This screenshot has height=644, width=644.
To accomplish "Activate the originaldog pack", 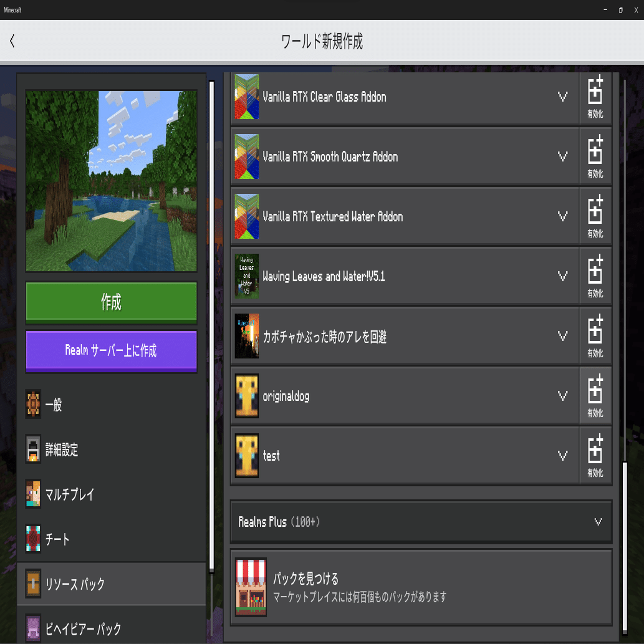I will tap(595, 395).
